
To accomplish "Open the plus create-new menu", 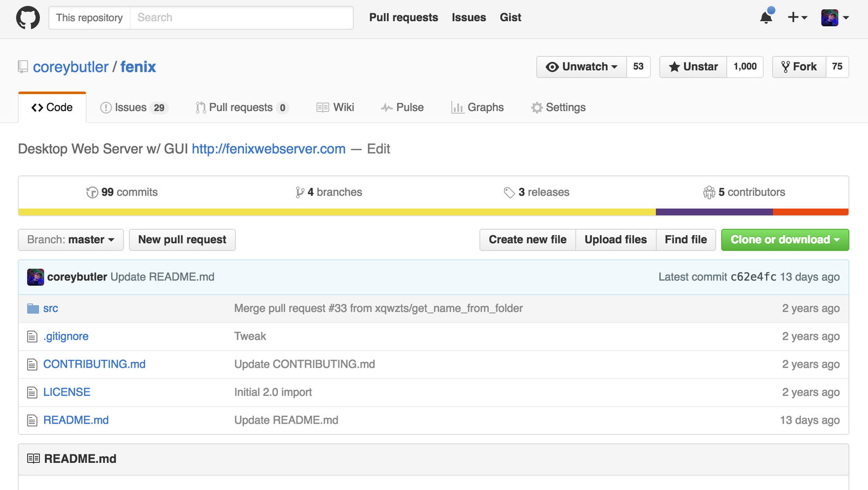I will (797, 17).
